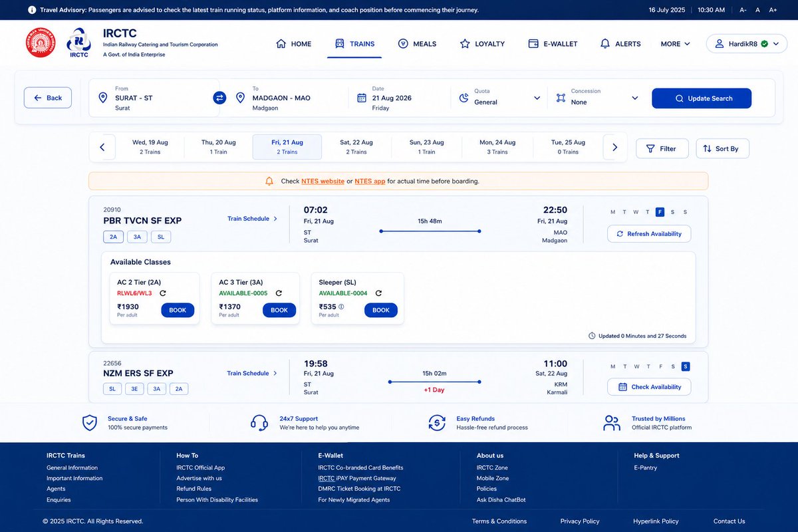Click Check Availability for NZM ERS SF EXP
798x532 pixels.
[x=649, y=387]
